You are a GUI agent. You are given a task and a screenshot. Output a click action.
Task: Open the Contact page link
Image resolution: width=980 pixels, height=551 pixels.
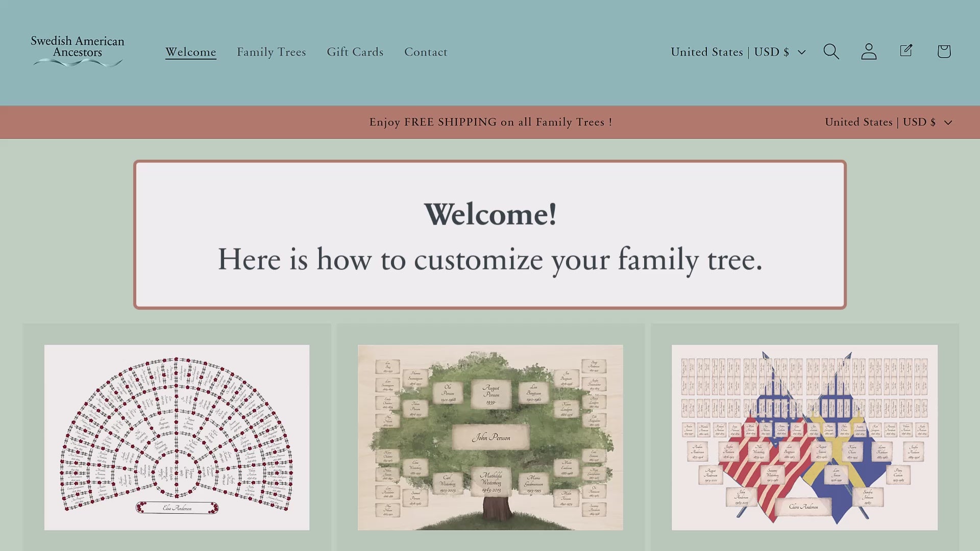425,52
